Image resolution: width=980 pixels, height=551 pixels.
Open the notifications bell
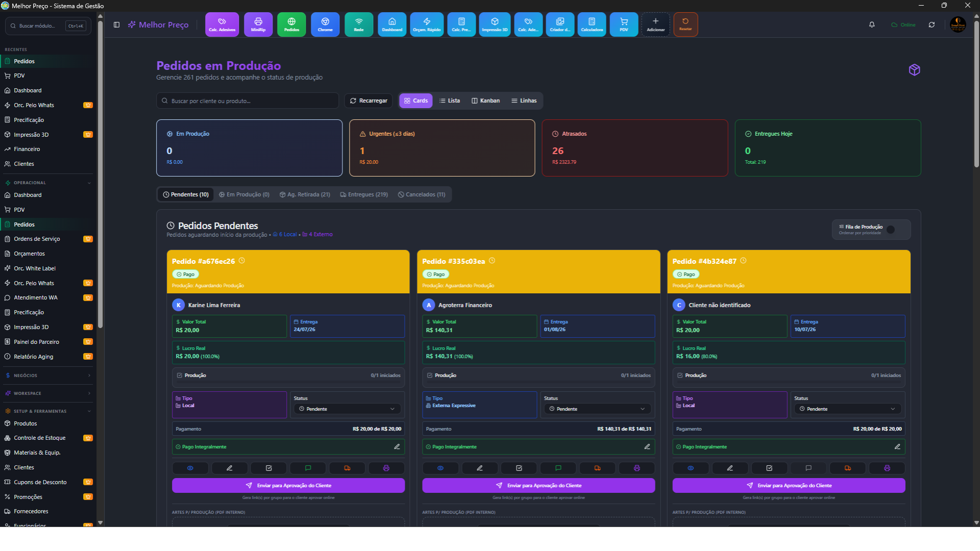point(872,24)
